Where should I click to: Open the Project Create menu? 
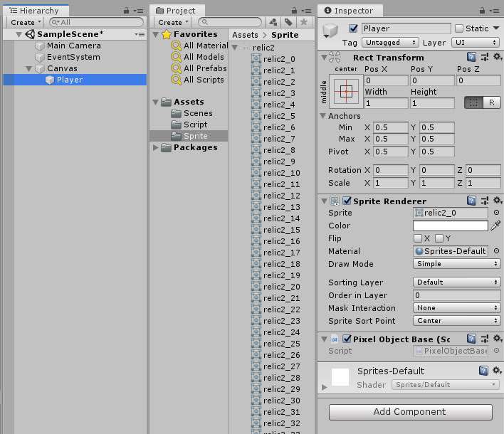pyautogui.click(x=173, y=22)
